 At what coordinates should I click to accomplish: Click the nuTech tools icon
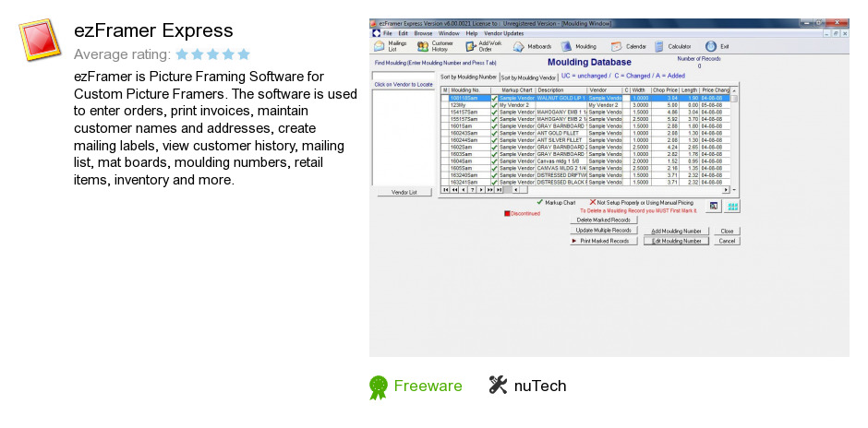click(x=498, y=385)
